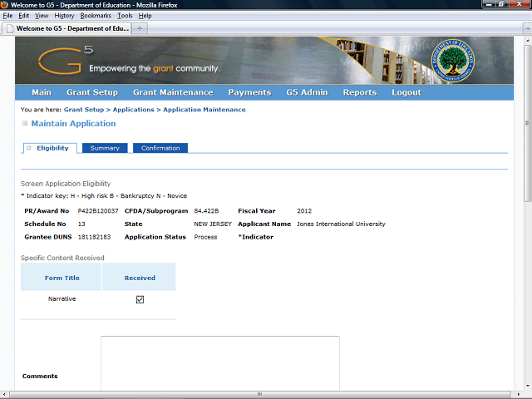Click application status value Process
This screenshot has height=399, width=532.
pos(205,237)
